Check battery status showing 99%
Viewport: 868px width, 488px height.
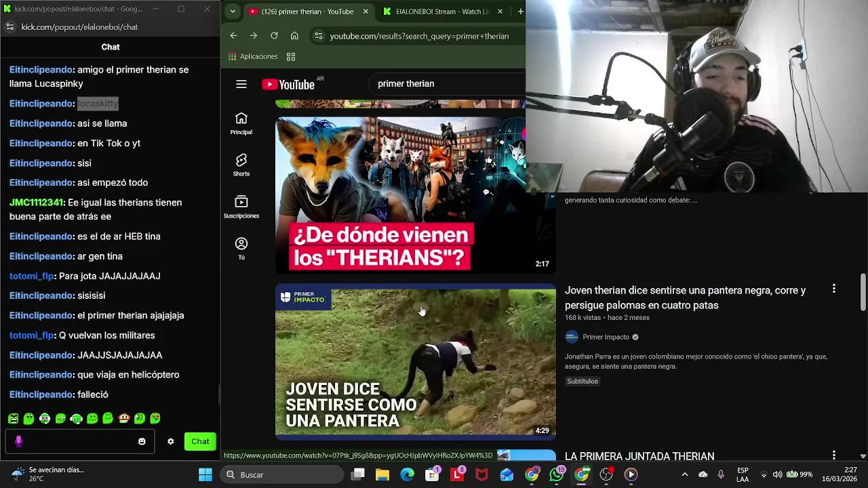(800, 474)
